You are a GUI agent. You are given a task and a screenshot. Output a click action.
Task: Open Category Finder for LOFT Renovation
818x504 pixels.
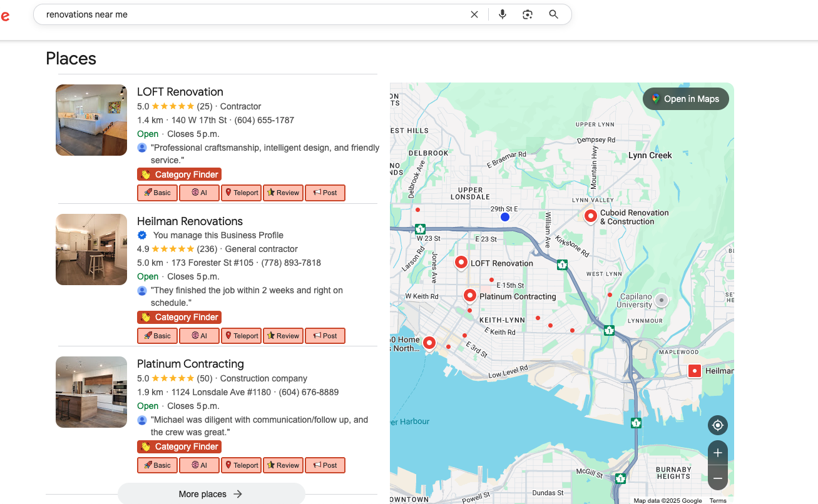click(179, 174)
